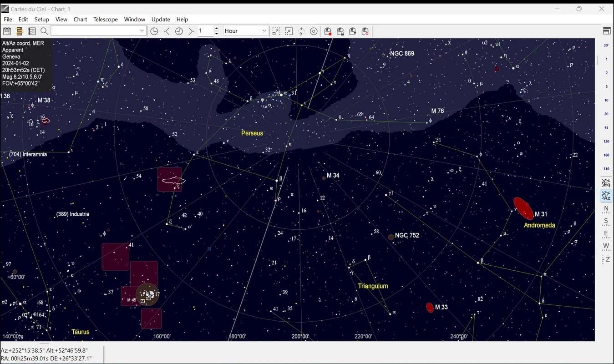Set field of view to 310 degrees
Image resolution: width=614 pixels, height=364 pixels.
[606, 169]
